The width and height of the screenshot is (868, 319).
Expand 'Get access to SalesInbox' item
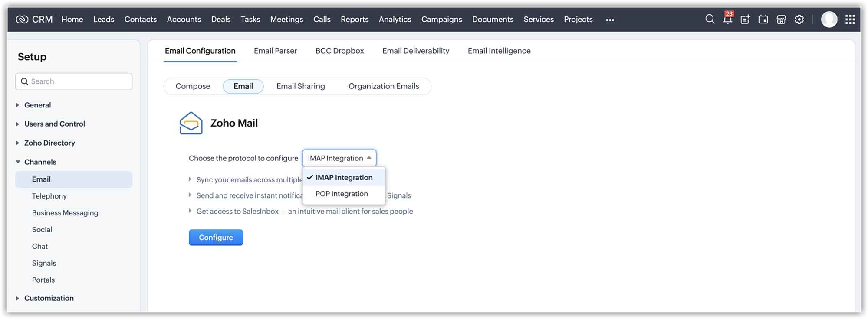tap(190, 211)
